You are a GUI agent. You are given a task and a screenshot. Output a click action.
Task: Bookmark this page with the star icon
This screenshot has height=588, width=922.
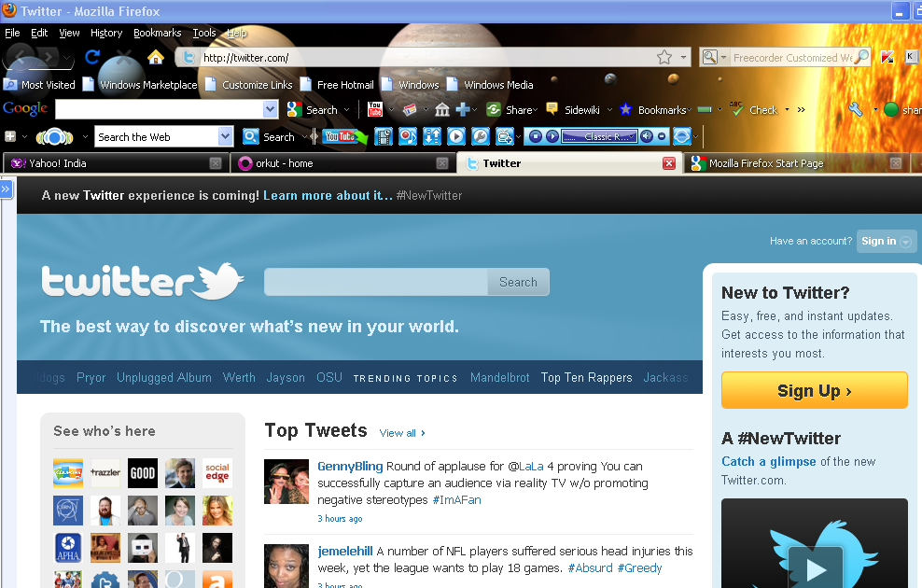point(664,57)
